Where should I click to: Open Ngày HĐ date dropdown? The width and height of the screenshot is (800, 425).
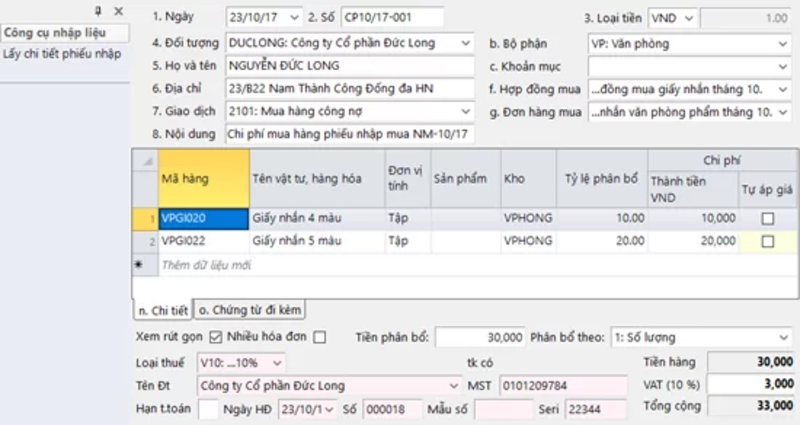pos(330,409)
